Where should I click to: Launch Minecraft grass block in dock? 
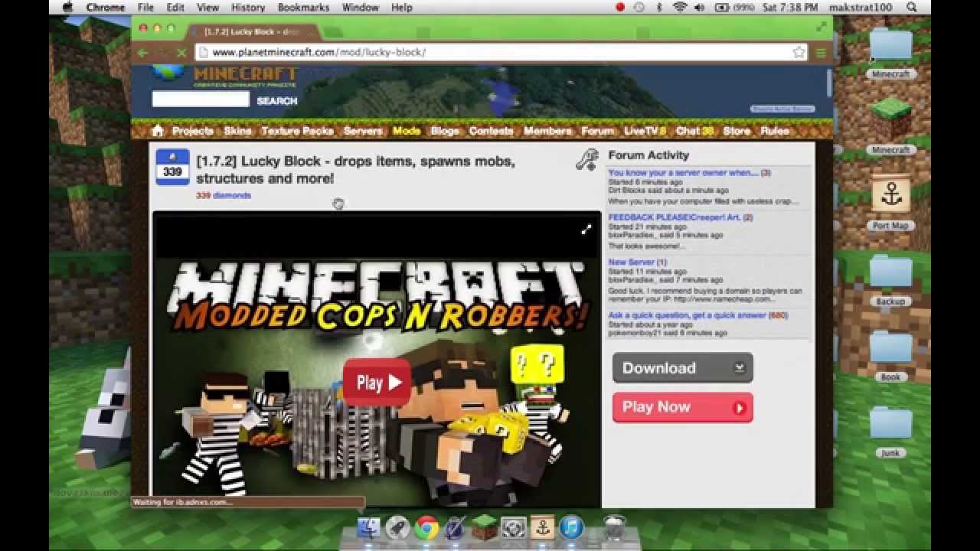[x=484, y=527]
